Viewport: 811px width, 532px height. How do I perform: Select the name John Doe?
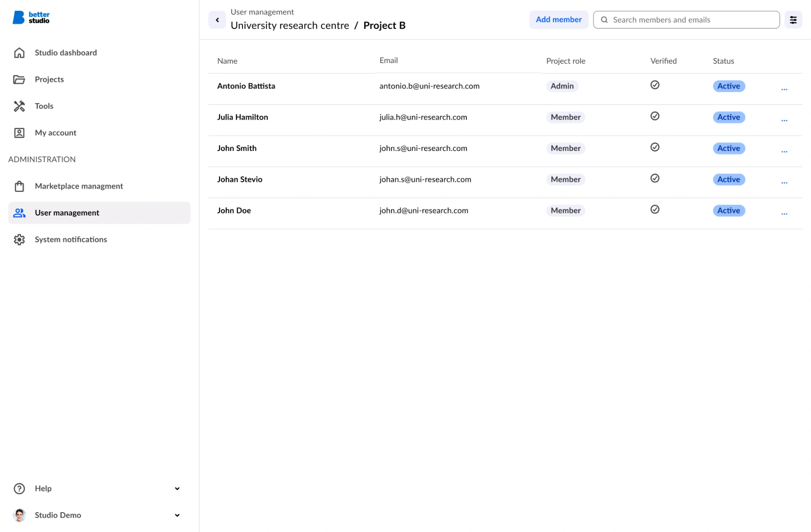(x=234, y=210)
